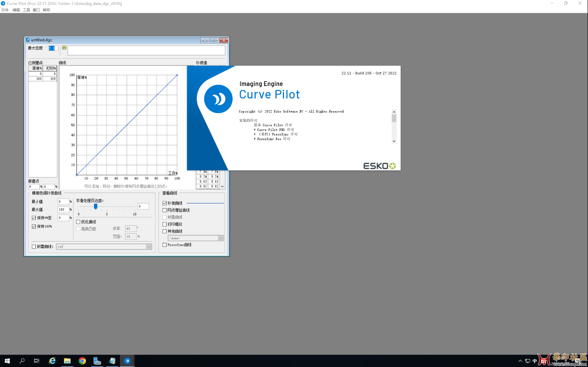This screenshot has height=367, width=588.
Task: Open File Explorer from the taskbar
Action: [67, 361]
